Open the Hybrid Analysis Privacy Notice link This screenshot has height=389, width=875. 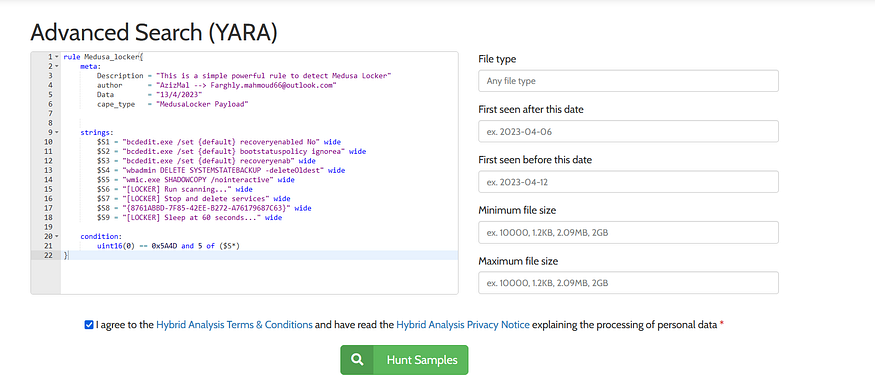pos(463,324)
